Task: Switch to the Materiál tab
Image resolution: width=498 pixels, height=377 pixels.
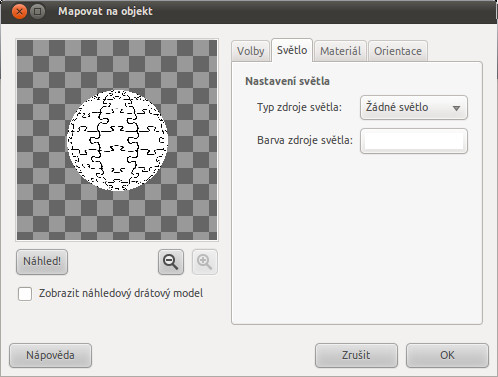Action: (340, 51)
